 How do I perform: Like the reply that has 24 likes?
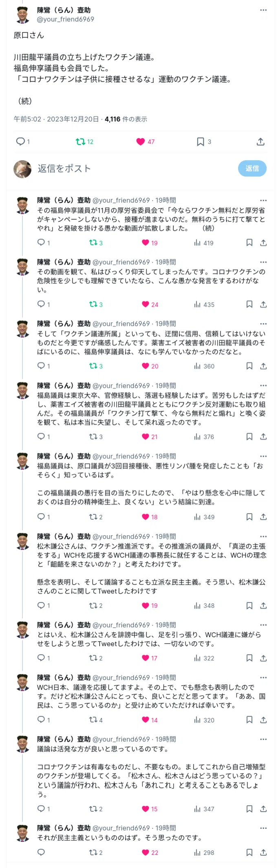click(x=150, y=304)
